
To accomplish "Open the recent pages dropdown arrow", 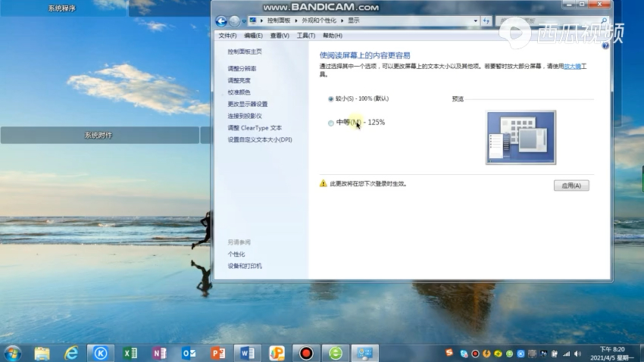I will [244, 21].
